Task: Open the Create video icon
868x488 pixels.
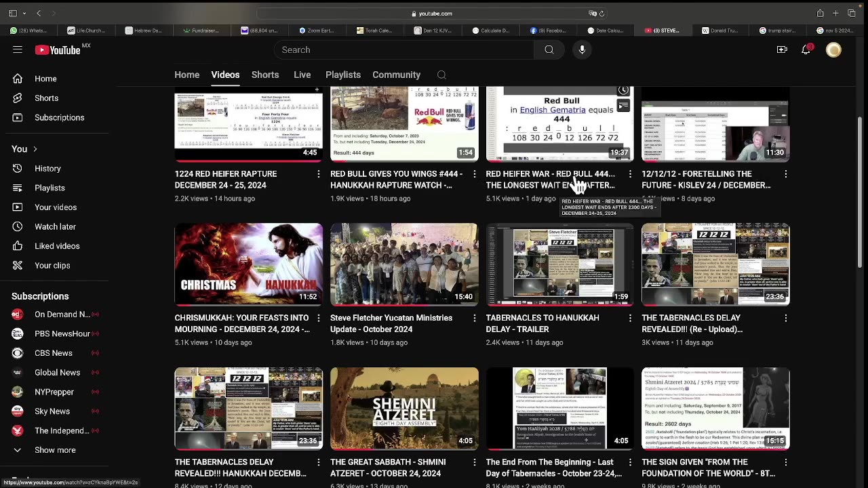Action: coord(782,49)
